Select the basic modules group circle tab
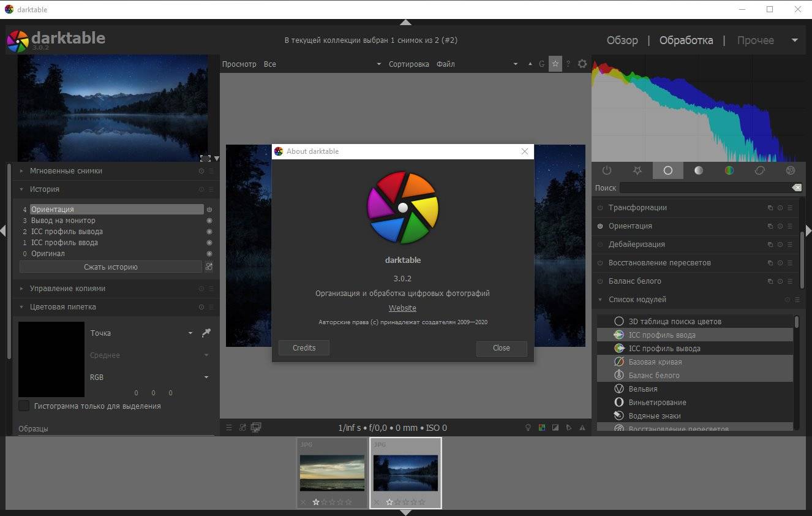The width and height of the screenshot is (812, 516). pos(668,170)
